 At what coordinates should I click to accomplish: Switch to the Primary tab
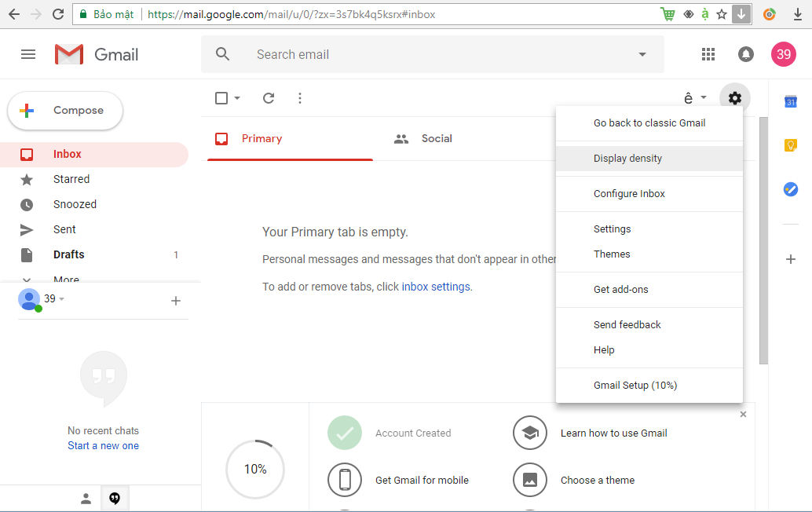[x=290, y=139]
